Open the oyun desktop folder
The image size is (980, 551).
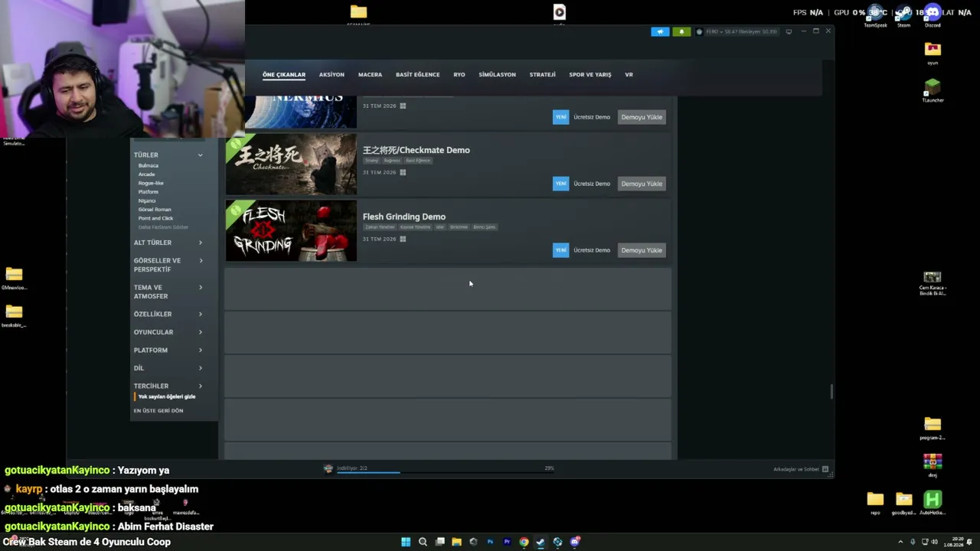[933, 53]
